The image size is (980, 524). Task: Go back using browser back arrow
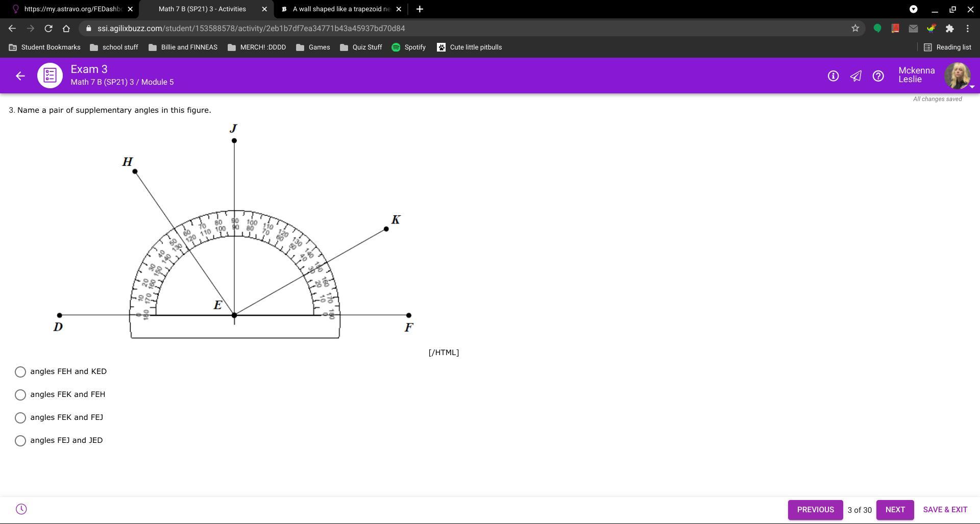(12, 29)
